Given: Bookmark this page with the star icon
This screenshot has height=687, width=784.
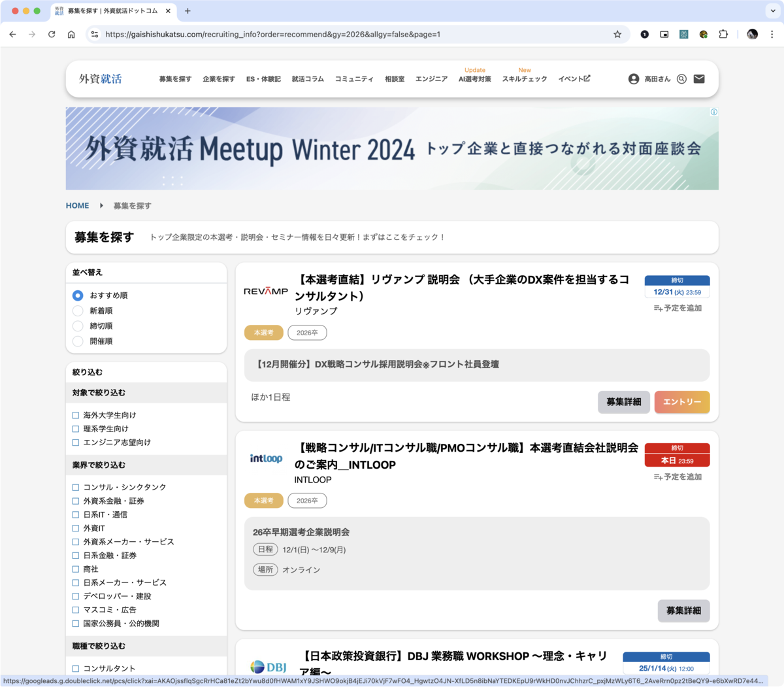Looking at the screenshot, I should coord(617,34).
